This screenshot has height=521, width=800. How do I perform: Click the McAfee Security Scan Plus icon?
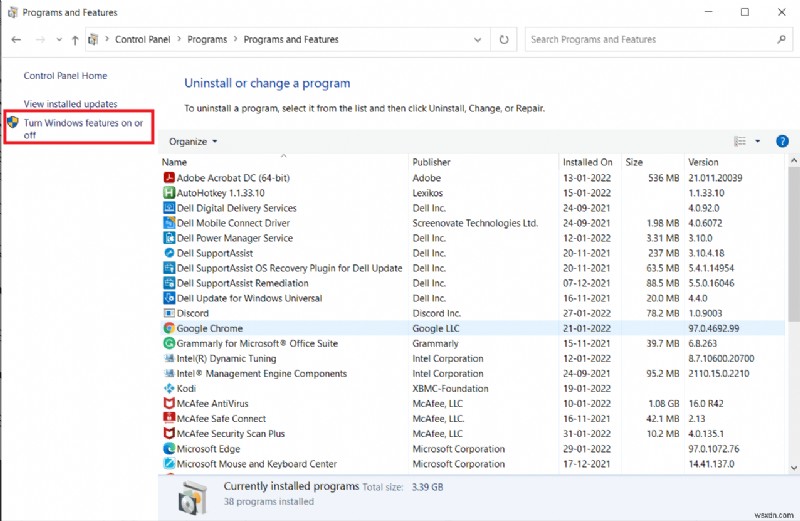[169, 434]
